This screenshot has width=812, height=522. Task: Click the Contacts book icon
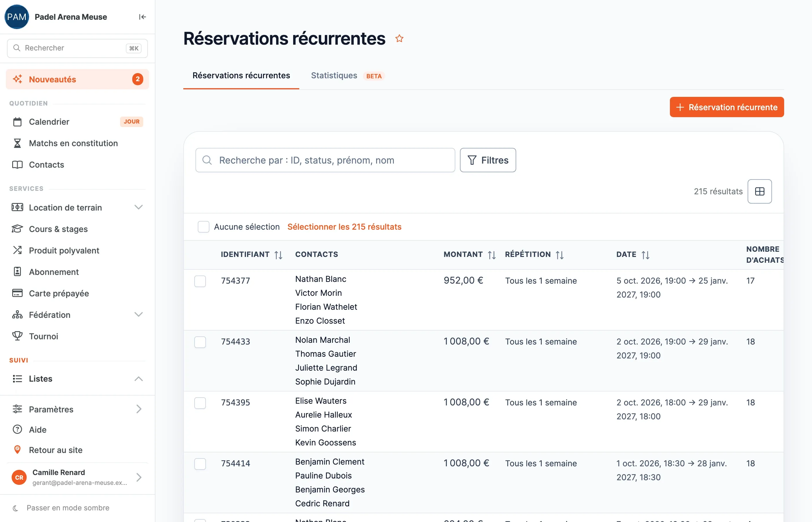[17, 165]
